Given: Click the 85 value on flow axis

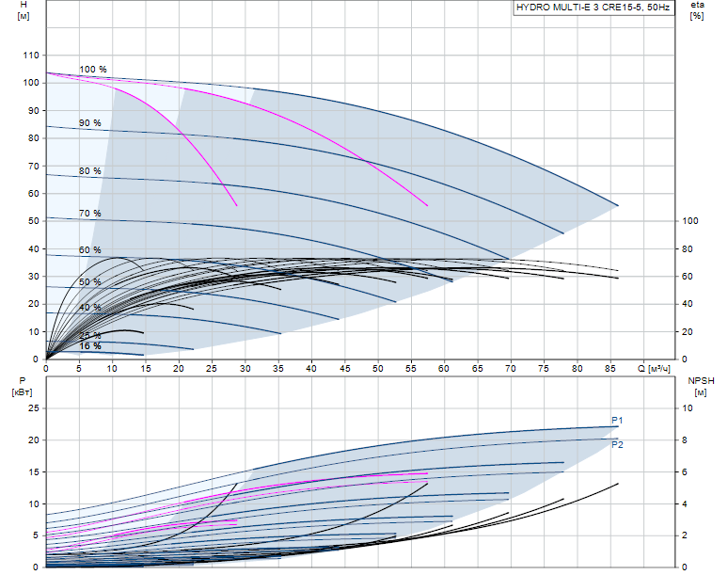Looking at the screenshot, I should (610, 368).
